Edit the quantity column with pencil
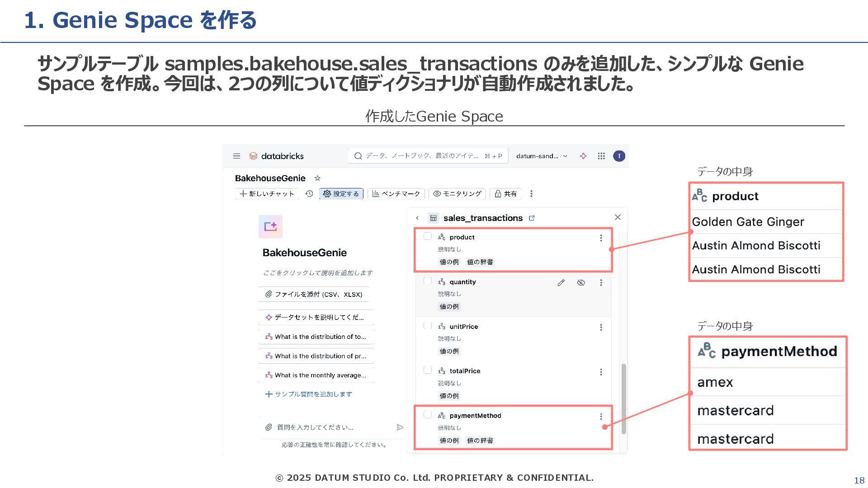The image size is (868, 488). coord(561,283)
